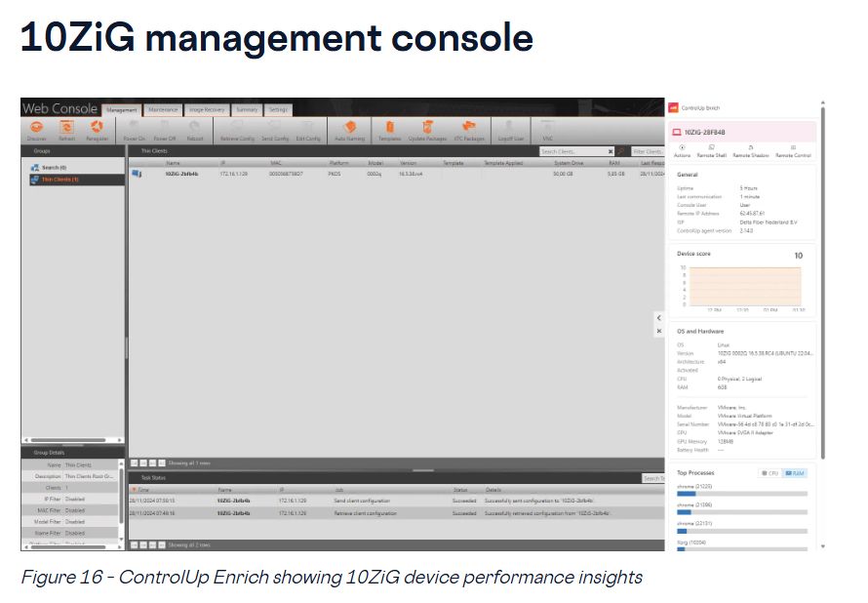Click the Task Status search field
The height and width of the screenshot is (603, 868).
click(x=653, y=478)
